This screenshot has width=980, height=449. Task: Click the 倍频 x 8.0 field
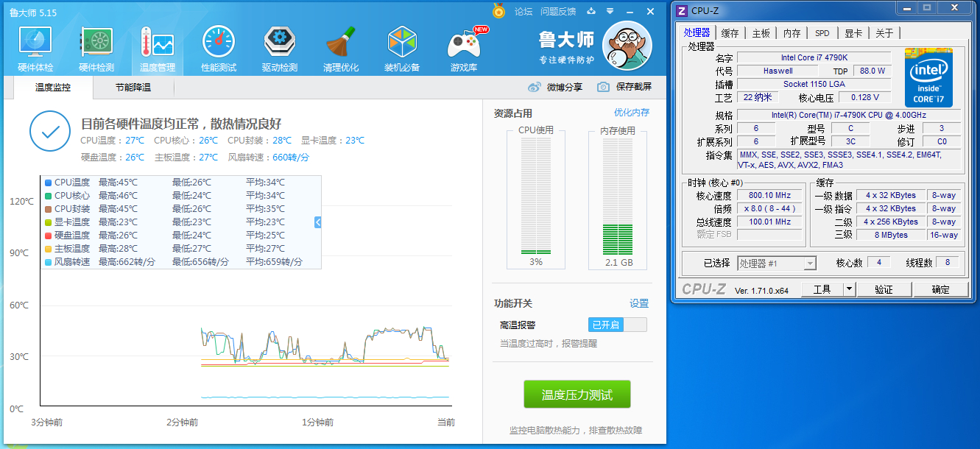point(769,208)
